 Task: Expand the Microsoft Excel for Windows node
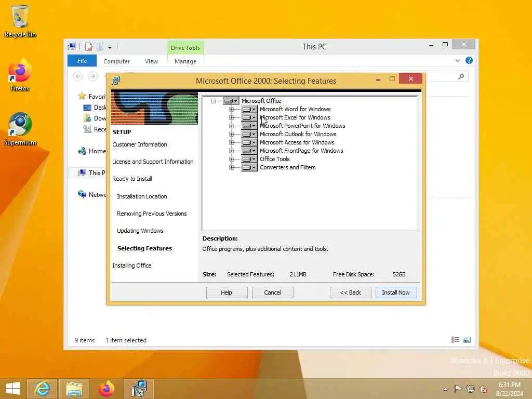coord(231,118)
